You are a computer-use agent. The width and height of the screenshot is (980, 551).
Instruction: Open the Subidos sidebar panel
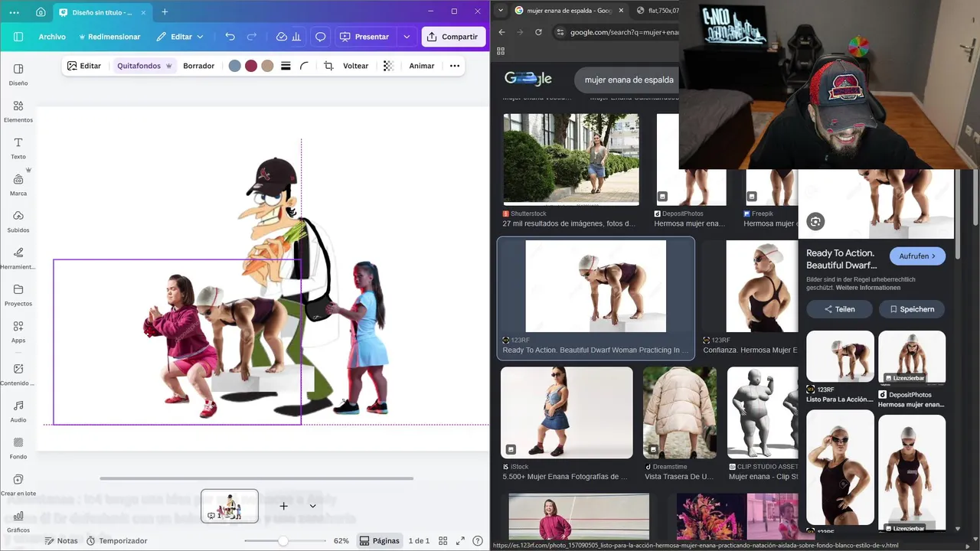coord(18,221)
